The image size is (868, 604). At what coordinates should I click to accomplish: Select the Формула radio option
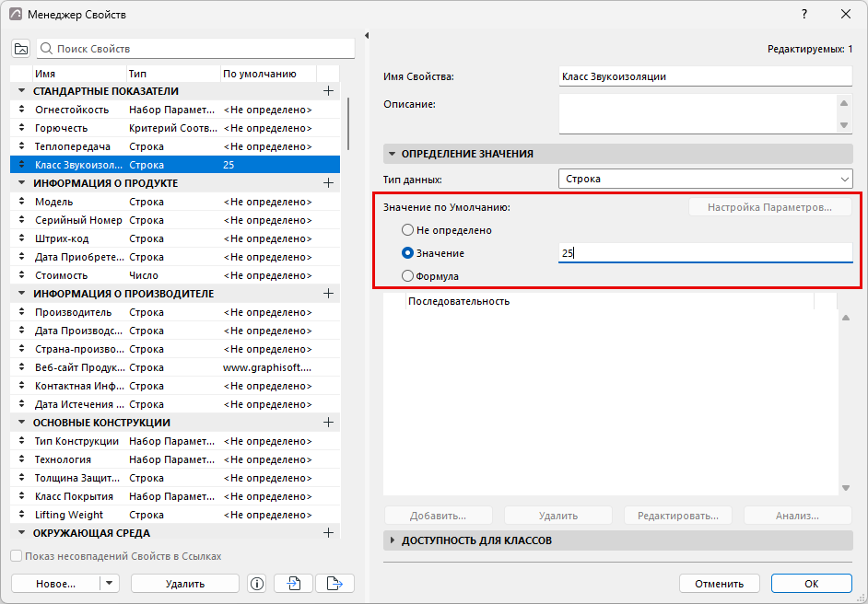coord(407,275)
